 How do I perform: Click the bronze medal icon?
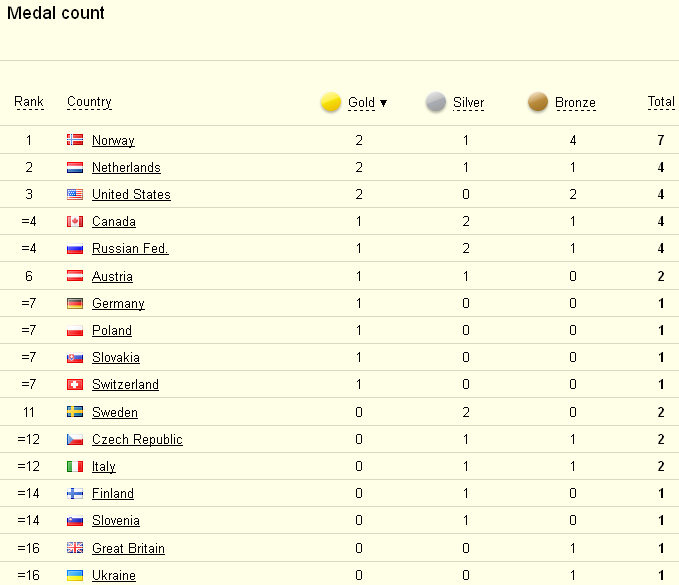538,102
